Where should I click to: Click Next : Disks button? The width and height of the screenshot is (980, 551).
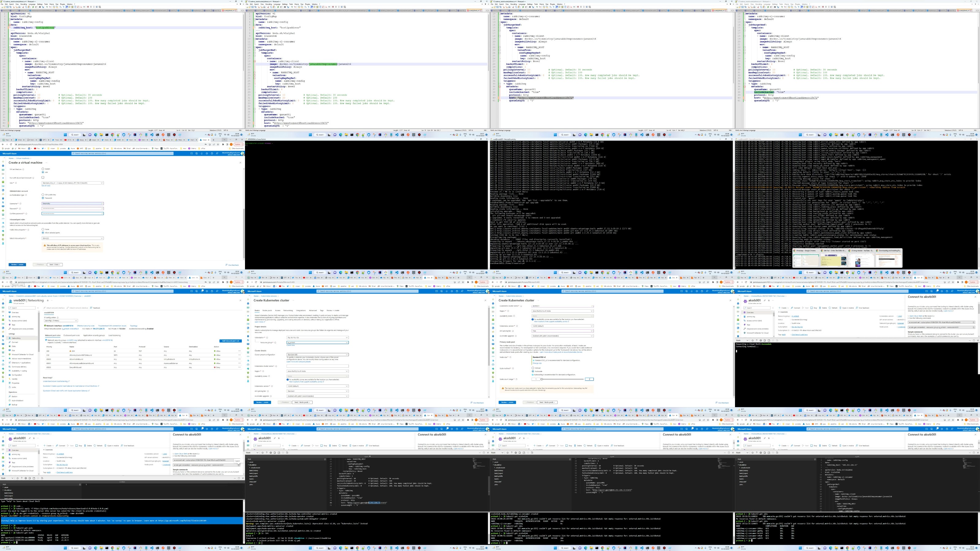pos(55,264)
